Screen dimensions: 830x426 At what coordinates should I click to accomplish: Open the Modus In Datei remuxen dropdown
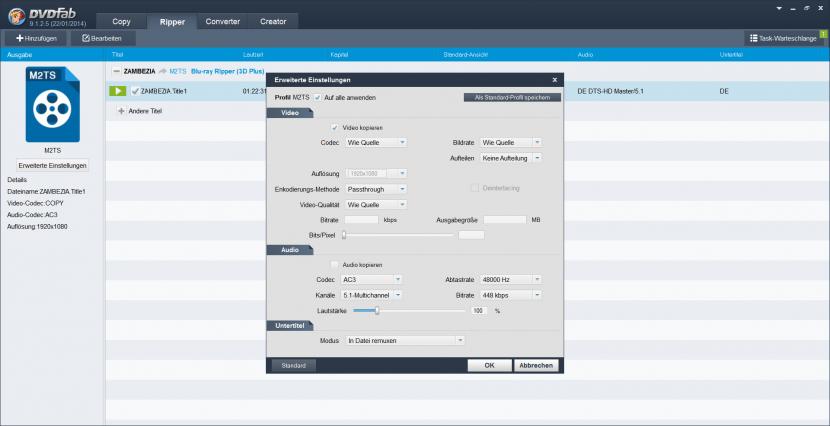tap(404, 341)
